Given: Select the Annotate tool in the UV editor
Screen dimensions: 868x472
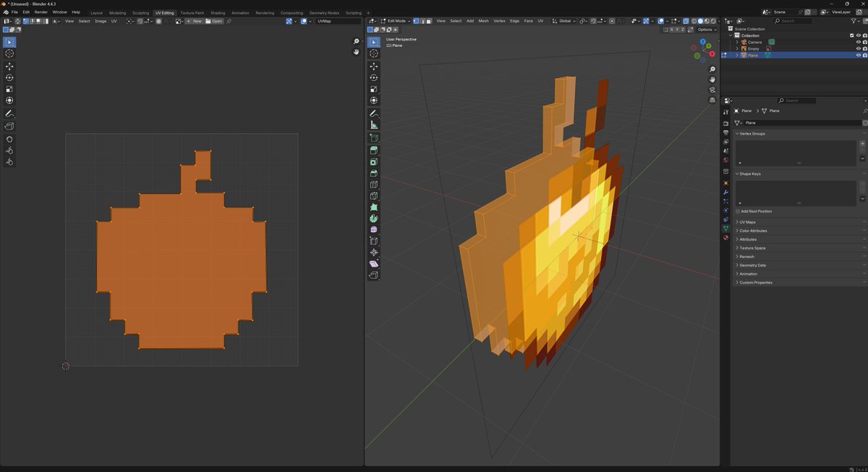Looking at the screenshot, I should pyautogui.click(x=9, y=114).
